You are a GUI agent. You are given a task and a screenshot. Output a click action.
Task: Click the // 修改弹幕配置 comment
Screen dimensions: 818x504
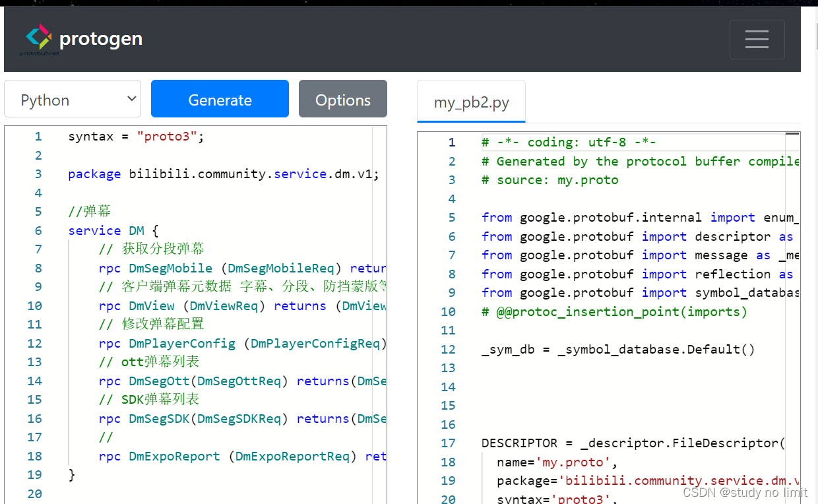click(152, 325)
